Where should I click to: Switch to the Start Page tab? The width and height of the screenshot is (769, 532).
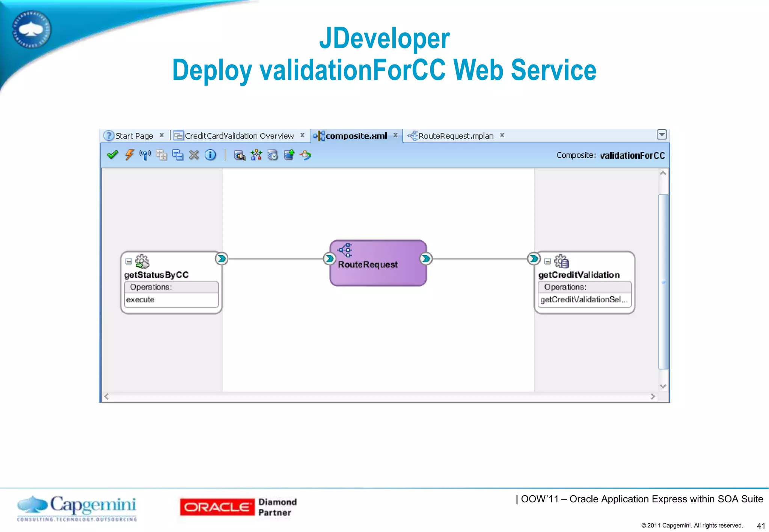134,136
